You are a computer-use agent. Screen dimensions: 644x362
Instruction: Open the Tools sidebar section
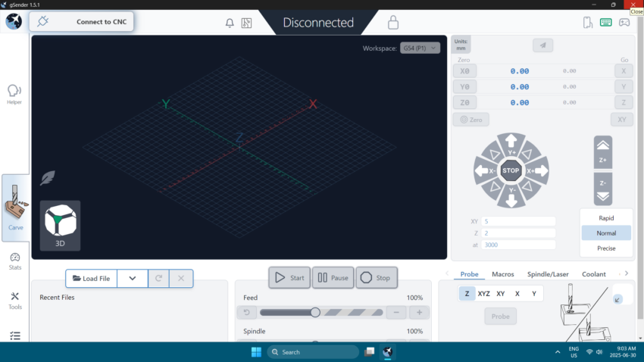(15, 301)
